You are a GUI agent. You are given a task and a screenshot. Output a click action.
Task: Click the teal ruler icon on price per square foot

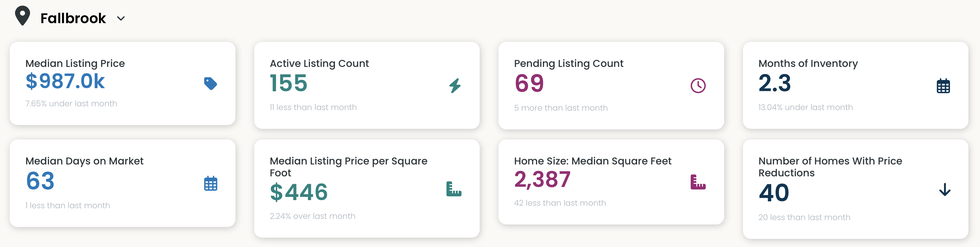click(x=453, y=189)
